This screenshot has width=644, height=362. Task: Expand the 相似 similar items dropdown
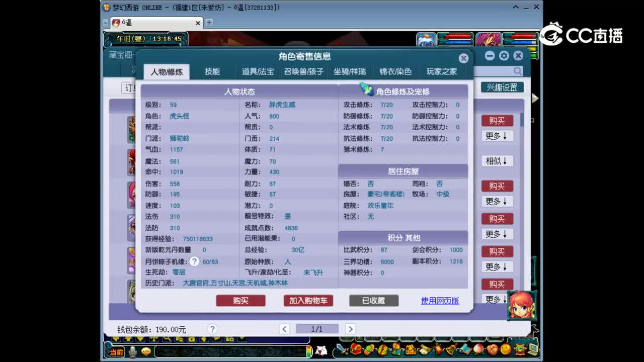tap(497, 161)
